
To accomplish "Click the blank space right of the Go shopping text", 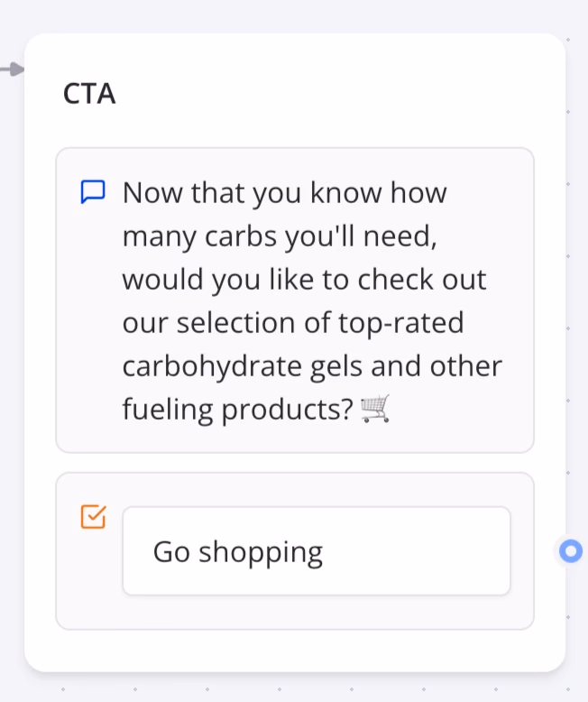I will 415,551.
